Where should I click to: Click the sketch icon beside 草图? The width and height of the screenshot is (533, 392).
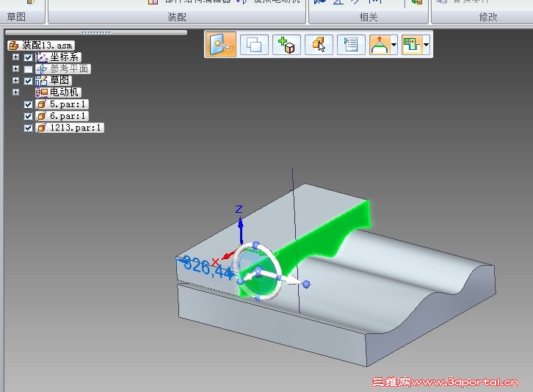coord(42,81)
